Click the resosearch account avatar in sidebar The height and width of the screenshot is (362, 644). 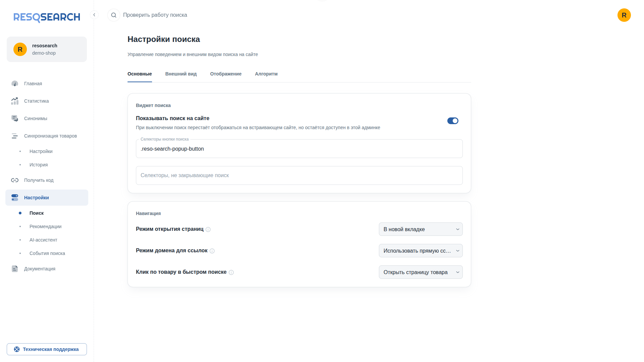point(20,49)
